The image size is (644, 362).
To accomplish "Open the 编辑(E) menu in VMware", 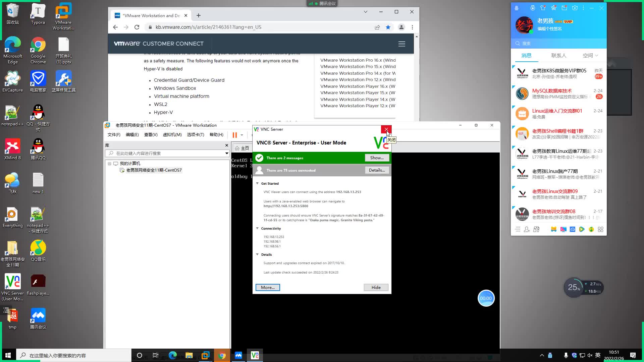I will pos(132,135).
